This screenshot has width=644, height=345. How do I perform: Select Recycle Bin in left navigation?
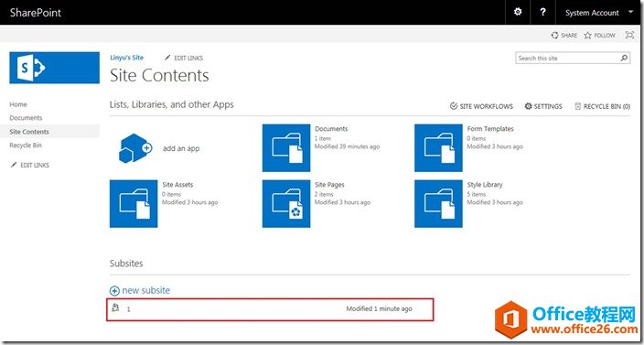(26, 145)
